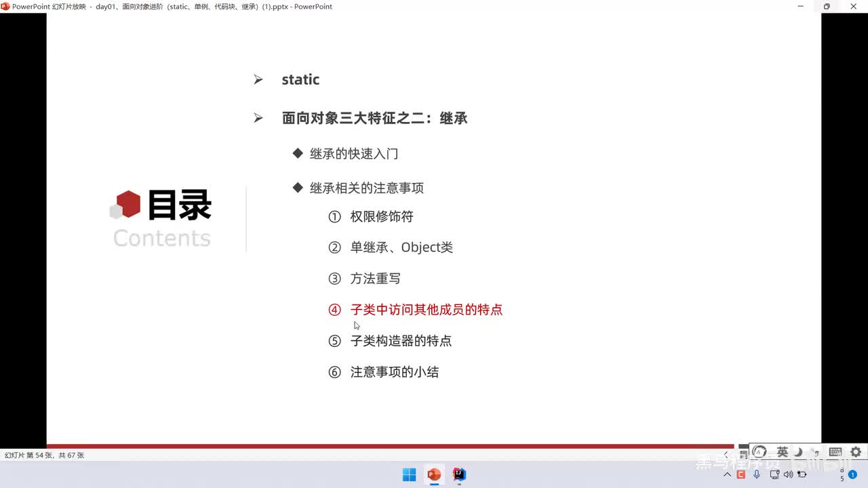The width and height of the screenshot is (868, 488).
Task: Click the 目录 title text
Action: pos(180,205)
